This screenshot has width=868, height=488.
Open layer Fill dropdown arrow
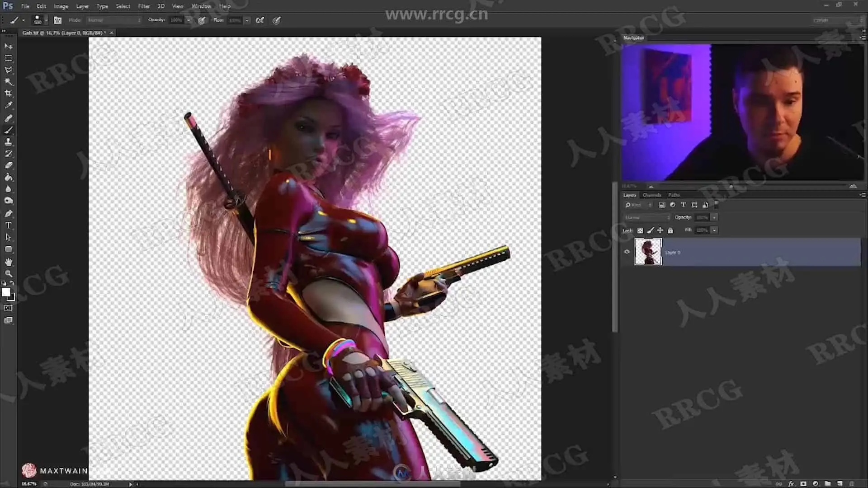714,230
